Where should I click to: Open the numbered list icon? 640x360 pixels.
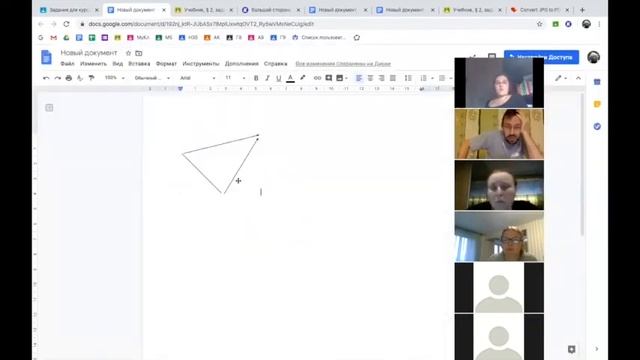pos(423,78)
